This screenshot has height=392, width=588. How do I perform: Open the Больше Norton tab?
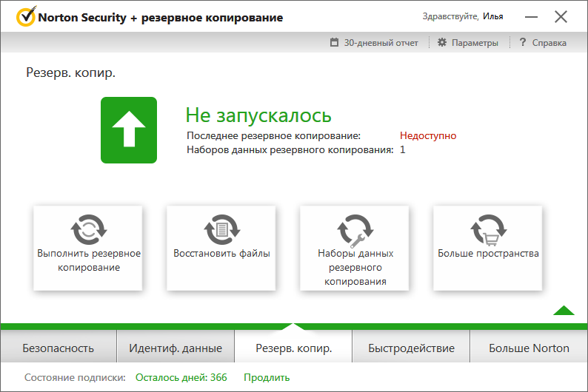(529, 348)
